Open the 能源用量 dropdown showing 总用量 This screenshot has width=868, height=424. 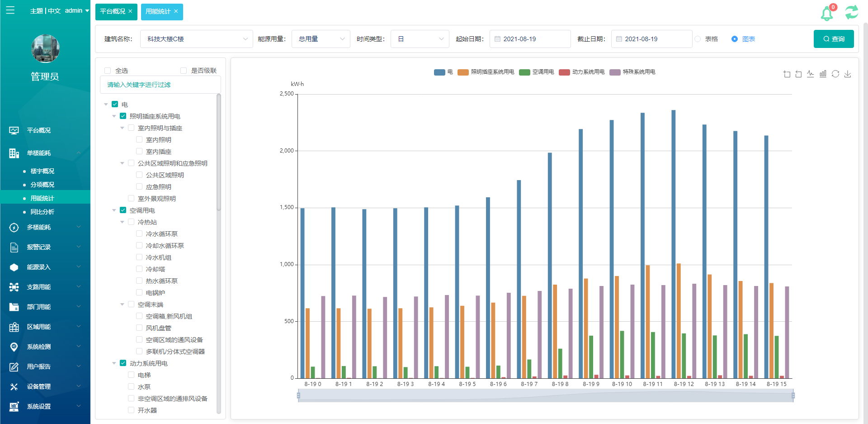[321, 39]
